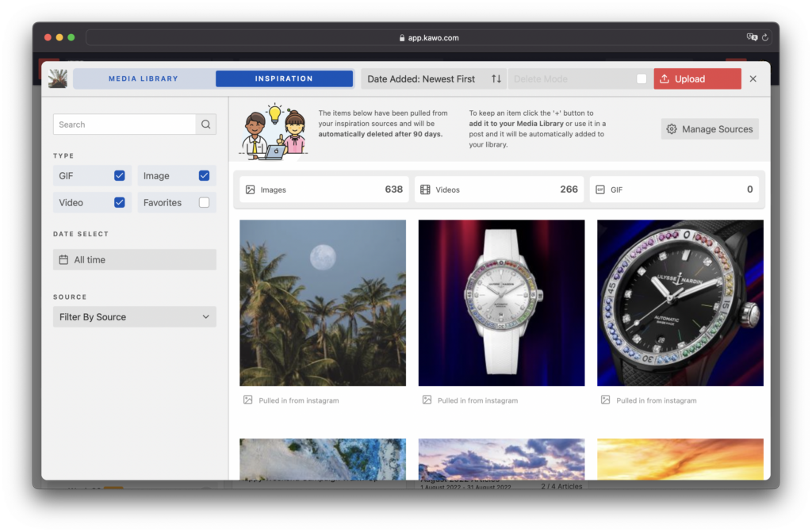Click the 'add it to your Media Library' text
812x532 pixels.
(516, 124)
